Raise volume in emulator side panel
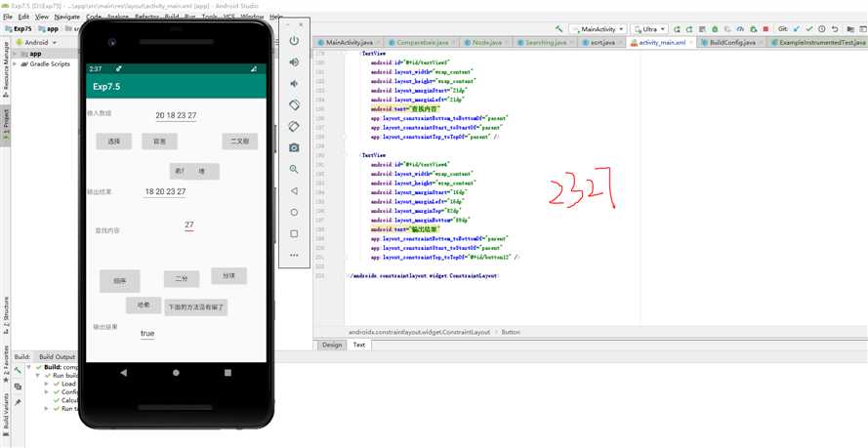868x448 pixels. [294, 62]
